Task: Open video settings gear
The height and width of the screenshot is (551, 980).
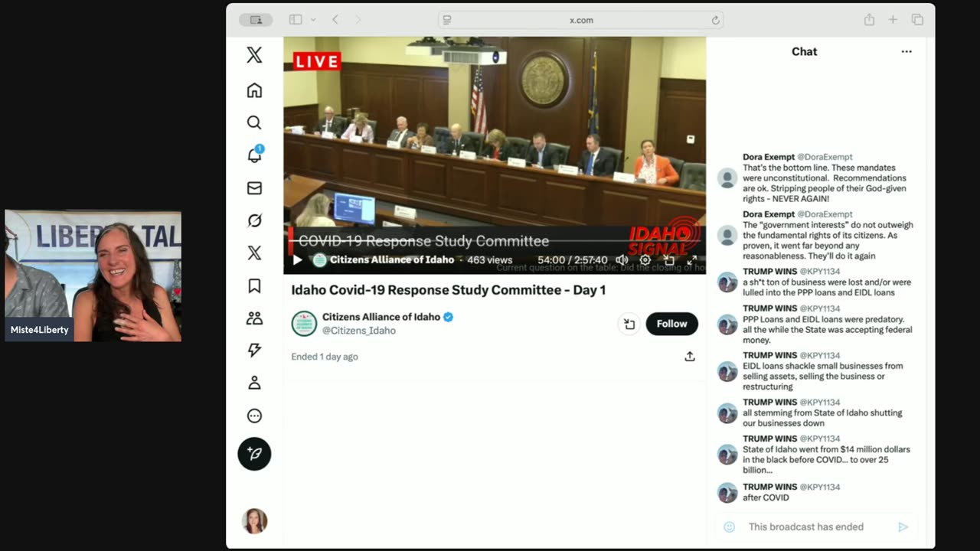Action: (645, 260)
